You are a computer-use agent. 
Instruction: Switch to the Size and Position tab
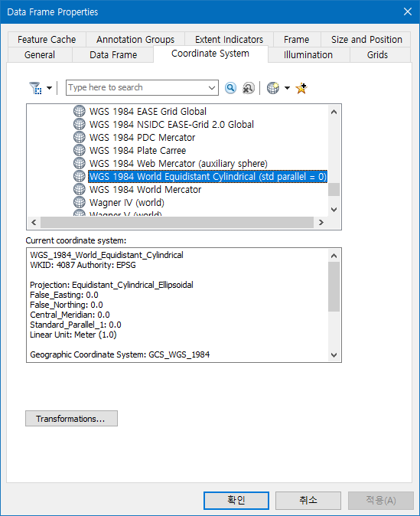tap(366, 40)
